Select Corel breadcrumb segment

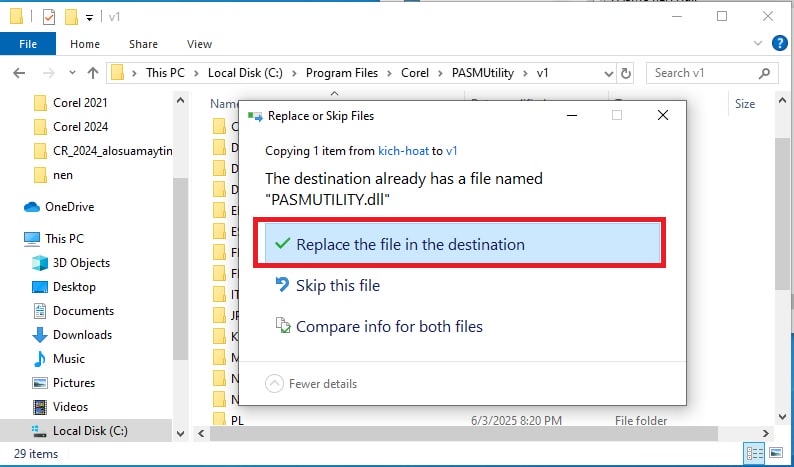(x=415, y=73)
